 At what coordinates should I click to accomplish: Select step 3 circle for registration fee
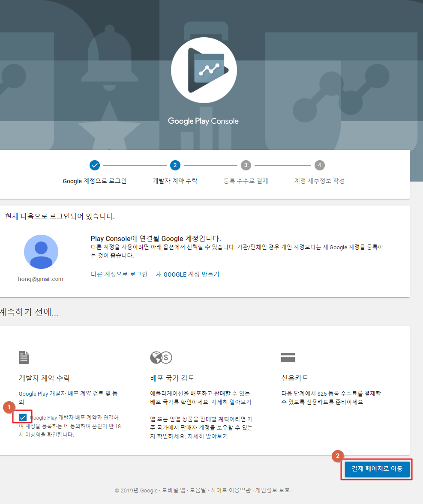click(x=246, y=165)
